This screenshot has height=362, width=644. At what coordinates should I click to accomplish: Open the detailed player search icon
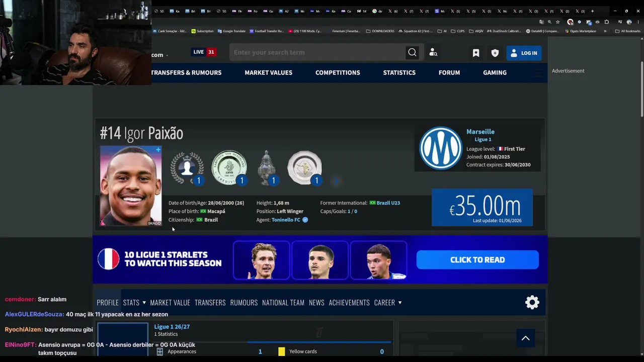[433, 53]
